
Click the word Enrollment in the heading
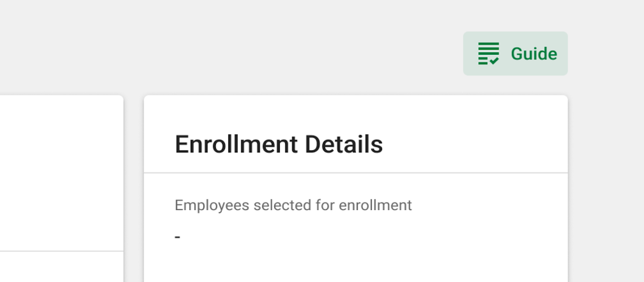pyautogui.click(x=236, y=144)
